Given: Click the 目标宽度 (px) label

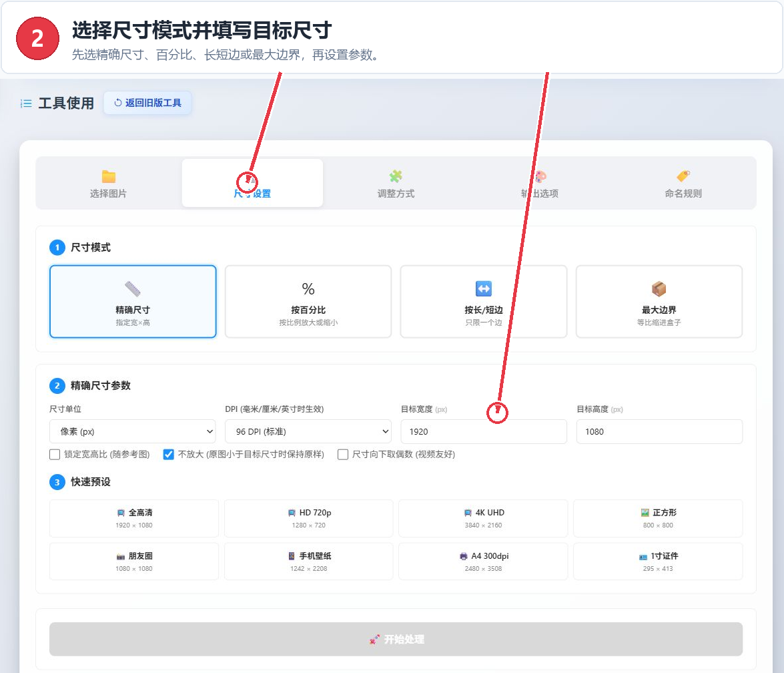Looking at the screenshot, I should coord(424,409).
